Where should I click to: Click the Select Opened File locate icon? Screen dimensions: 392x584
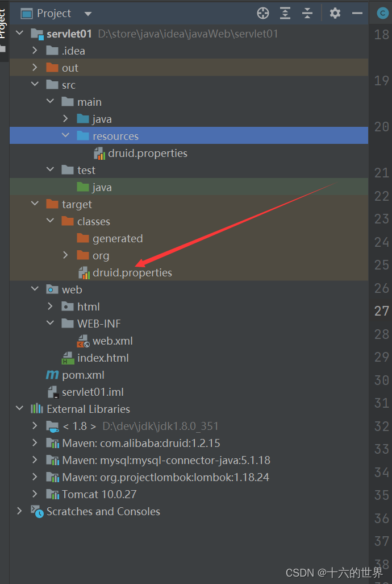click(263, 14)
